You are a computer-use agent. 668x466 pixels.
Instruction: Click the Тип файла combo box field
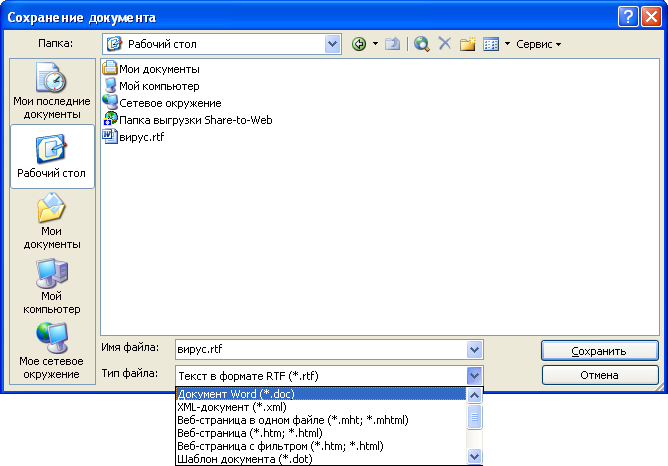tap(321, 376)
